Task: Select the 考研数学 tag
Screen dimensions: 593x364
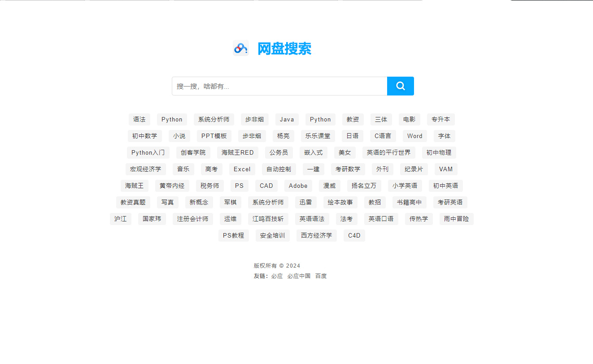Action: [x=348, y=169]
